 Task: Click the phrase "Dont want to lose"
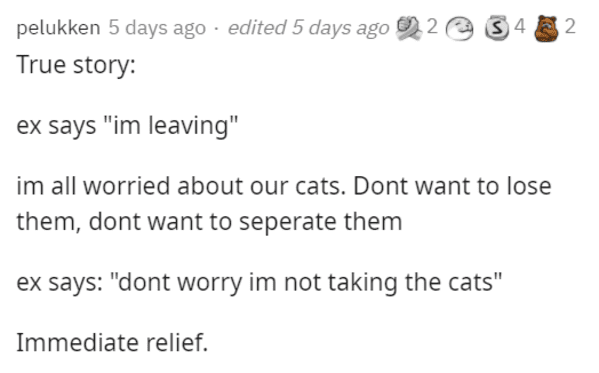coord(452,186)
